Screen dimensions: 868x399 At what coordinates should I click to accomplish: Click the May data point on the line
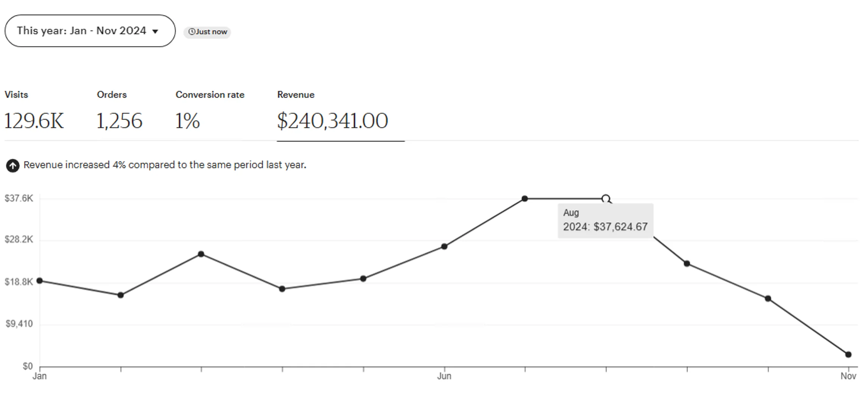click(x=363, y=279)
